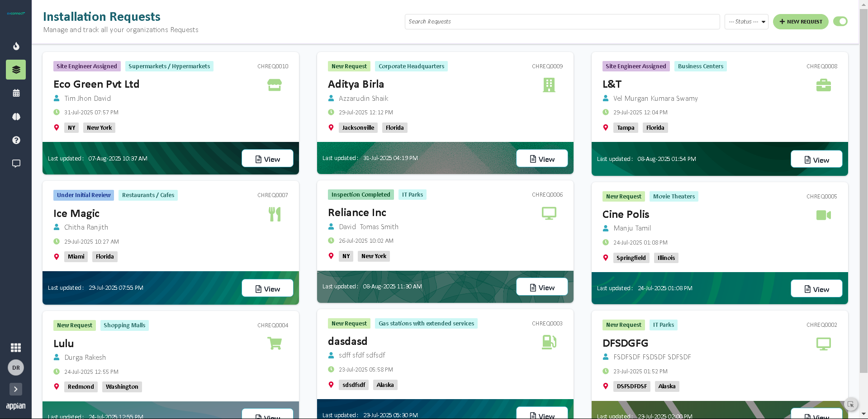Click the Under Initial Review status tag

click(84, 195)
